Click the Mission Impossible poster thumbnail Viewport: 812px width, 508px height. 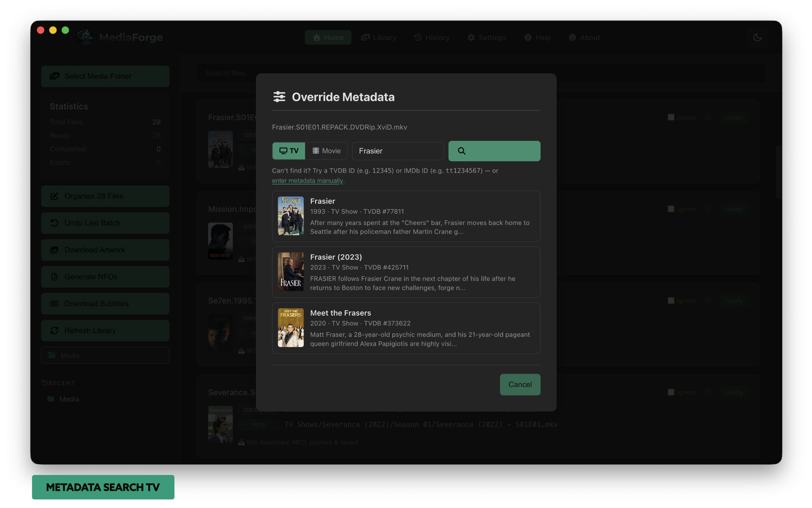pyautogui.click(x=220, y=241)
